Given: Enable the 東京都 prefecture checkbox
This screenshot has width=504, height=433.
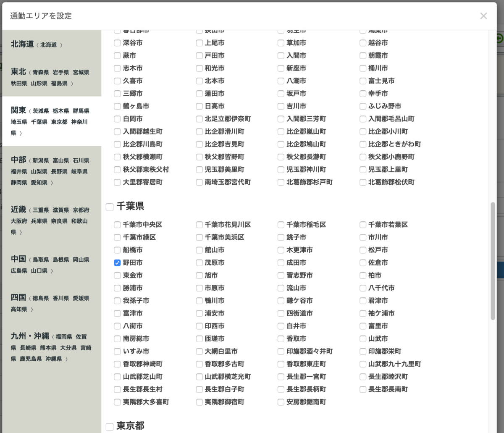Looking at the screenshot, I should [110, 426].
